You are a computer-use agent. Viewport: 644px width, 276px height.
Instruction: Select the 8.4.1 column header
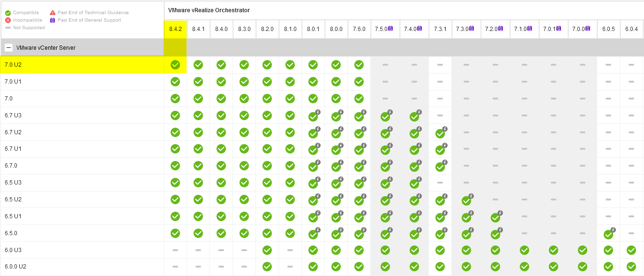[x=198, y=29]
